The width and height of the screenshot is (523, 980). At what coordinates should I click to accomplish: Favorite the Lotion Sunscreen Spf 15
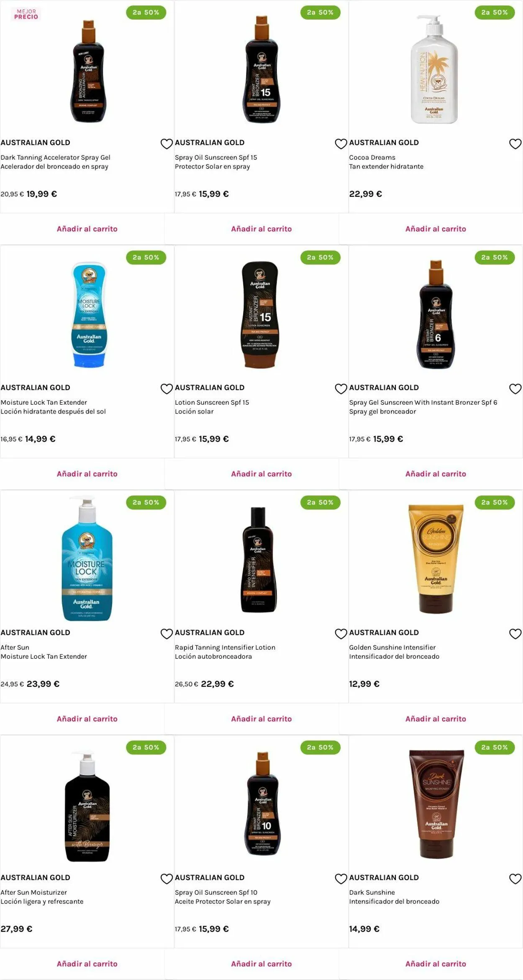tap(341, 389)
